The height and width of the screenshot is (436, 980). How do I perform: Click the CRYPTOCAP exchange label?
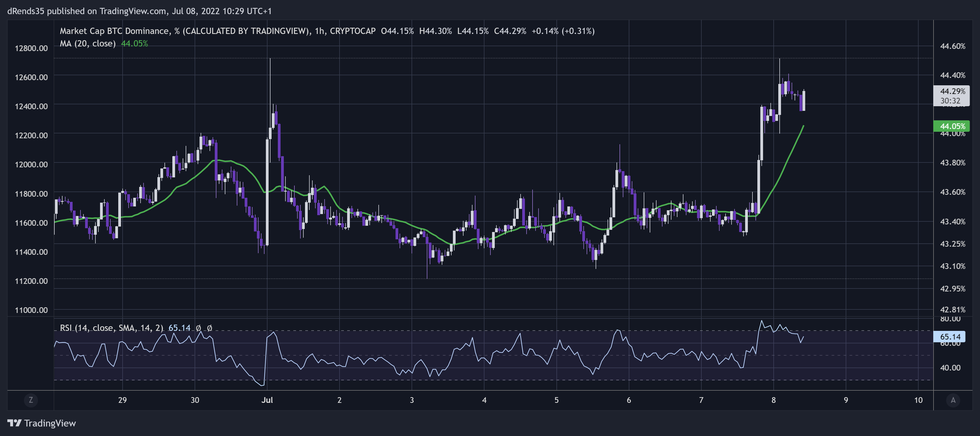click(353, 31)
